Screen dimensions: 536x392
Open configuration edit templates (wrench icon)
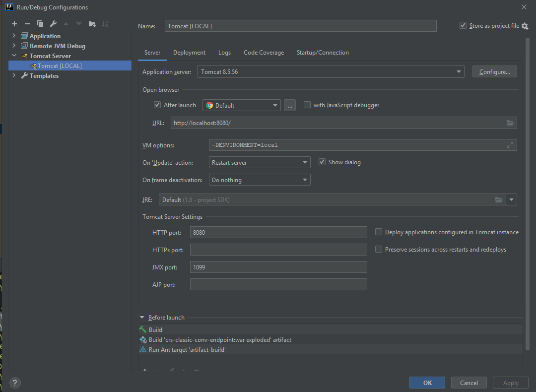[x=53, y=23]
